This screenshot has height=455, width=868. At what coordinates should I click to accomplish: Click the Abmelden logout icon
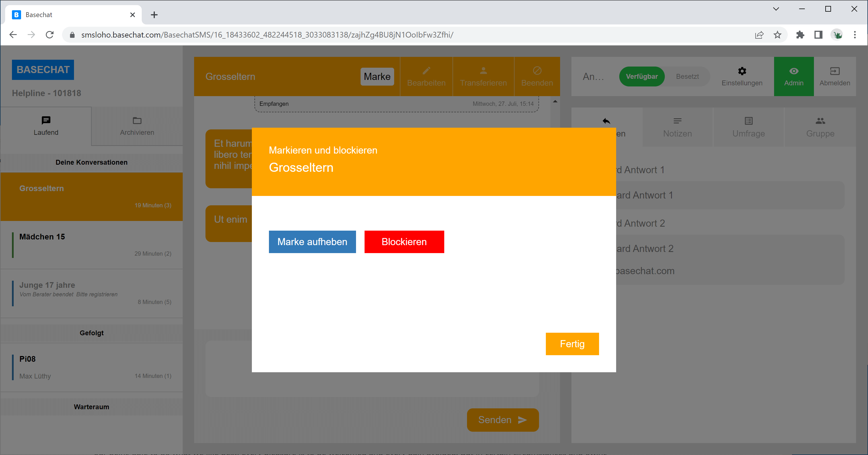click(834, 71)
